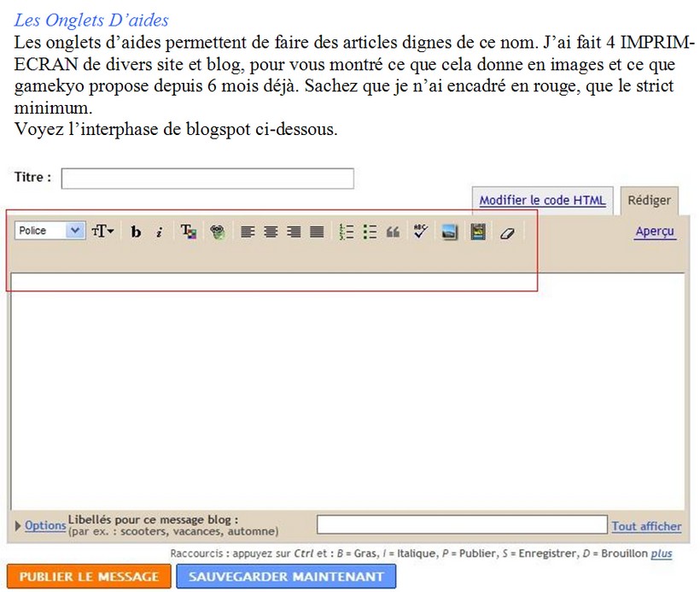Viewport: 700px width, 592px height.
Task: Click 'Libellés pour ce message blog :' label
Action: click(153, 519)
